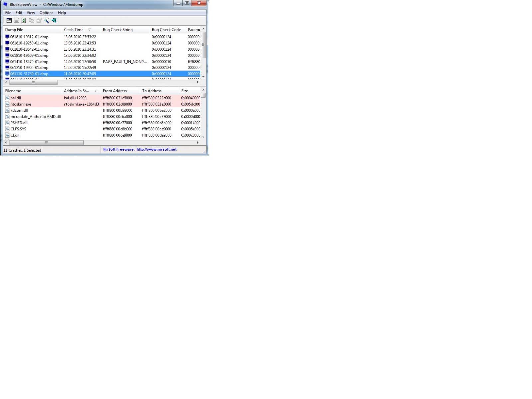Click the icon of 061810-19250-01.dmp
Screen dimensions: 532x399
[x=7, y=43]
